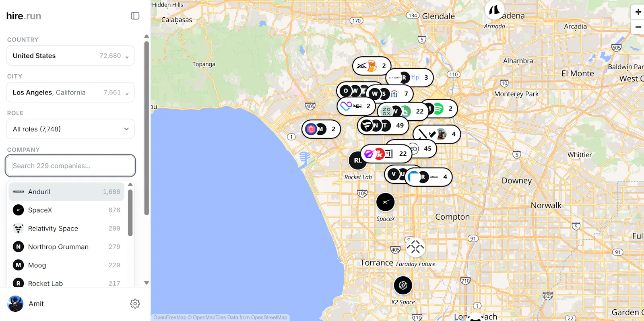Viewport: 644px width, 321px height.
Task: Collapse the sidebar with the panel toggle icon
Action: click(x=135, y=16)
